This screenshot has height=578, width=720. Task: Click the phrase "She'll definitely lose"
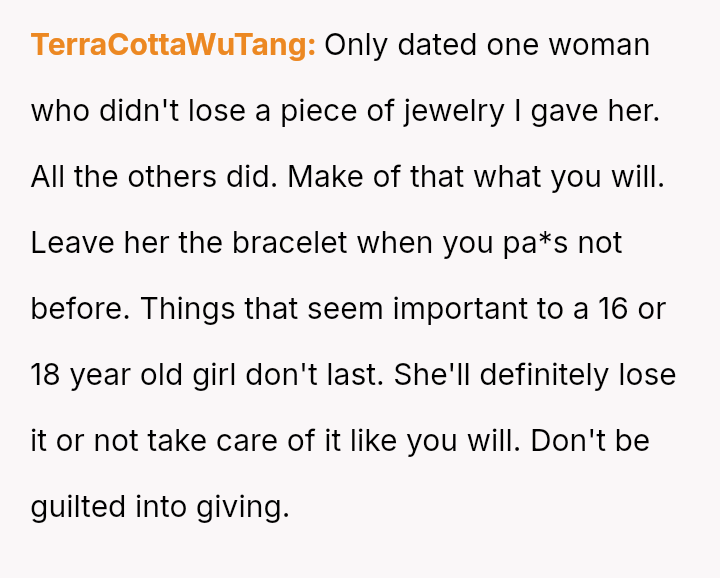[x=535, y=375]
